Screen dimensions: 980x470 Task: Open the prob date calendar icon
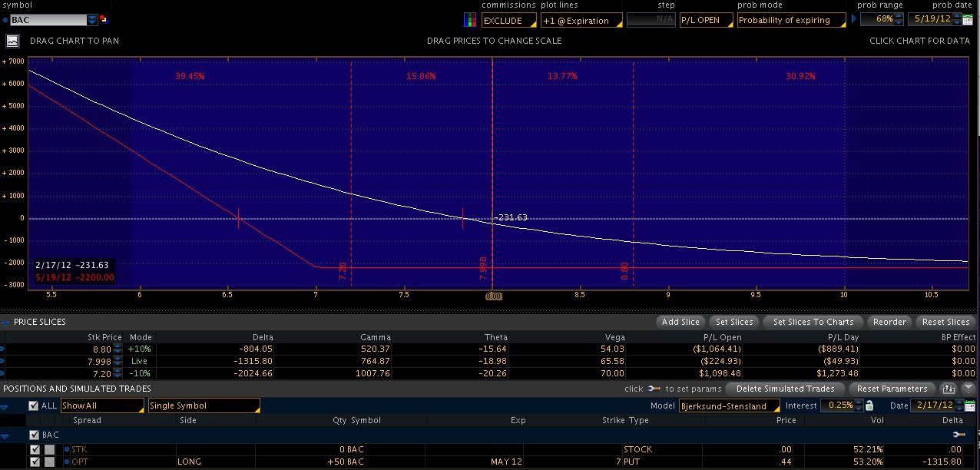(x=968, y=19)
